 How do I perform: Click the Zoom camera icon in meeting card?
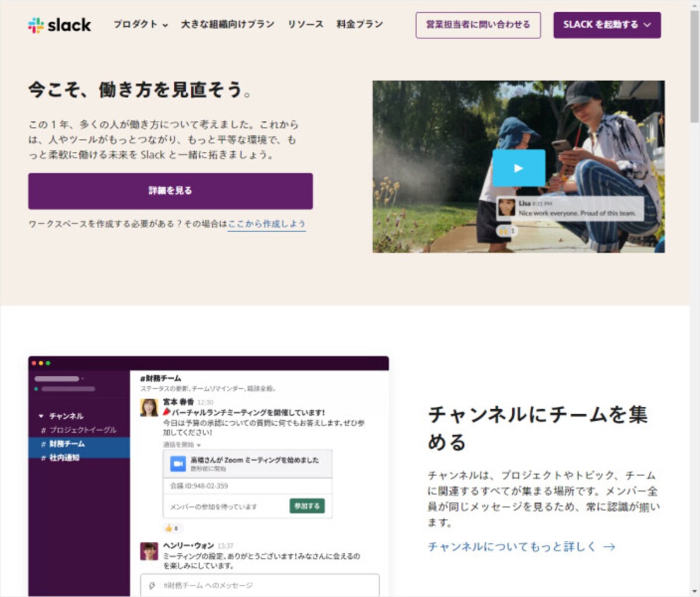(x=177, y=463)
